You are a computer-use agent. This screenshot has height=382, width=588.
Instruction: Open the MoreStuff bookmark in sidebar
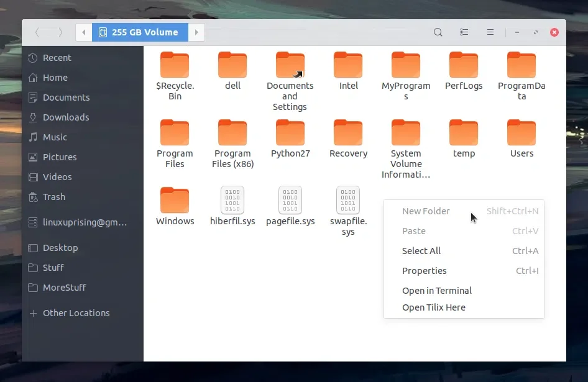coord(64,288)
